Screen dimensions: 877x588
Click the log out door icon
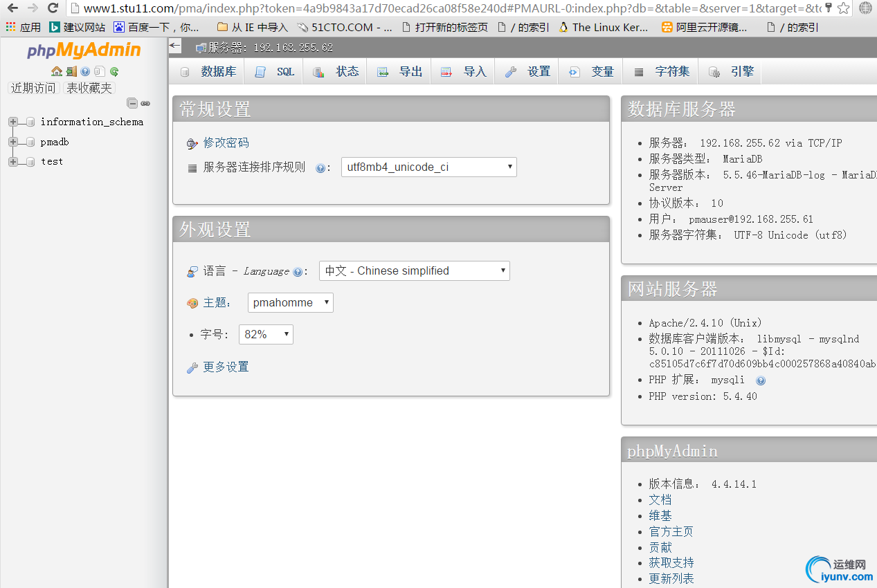coord(71,71)
